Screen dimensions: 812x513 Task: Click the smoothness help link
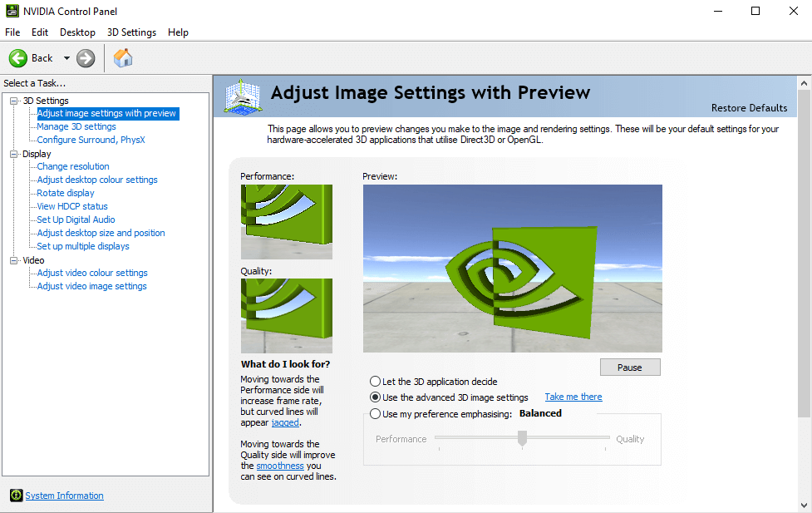280,466
